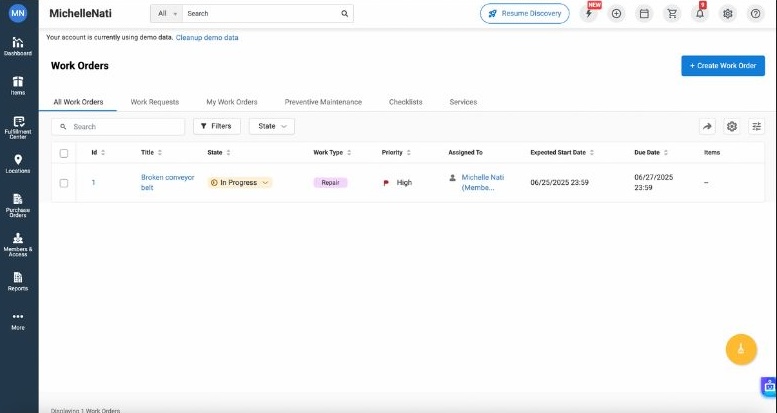This screenshot has width=777, height=413.
Task: Click Create Work Order button
Action: pos(723,65)
